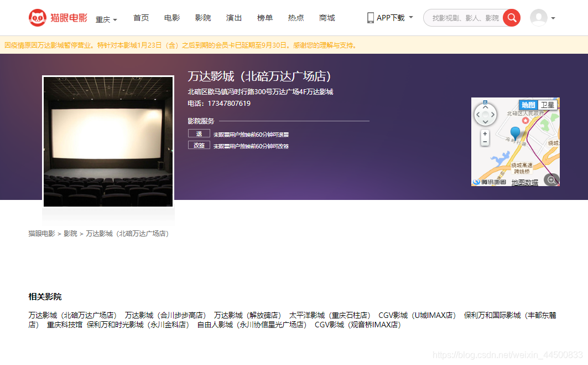
Task: Switch map to 地图 view
Action: (x=528, y=105)
